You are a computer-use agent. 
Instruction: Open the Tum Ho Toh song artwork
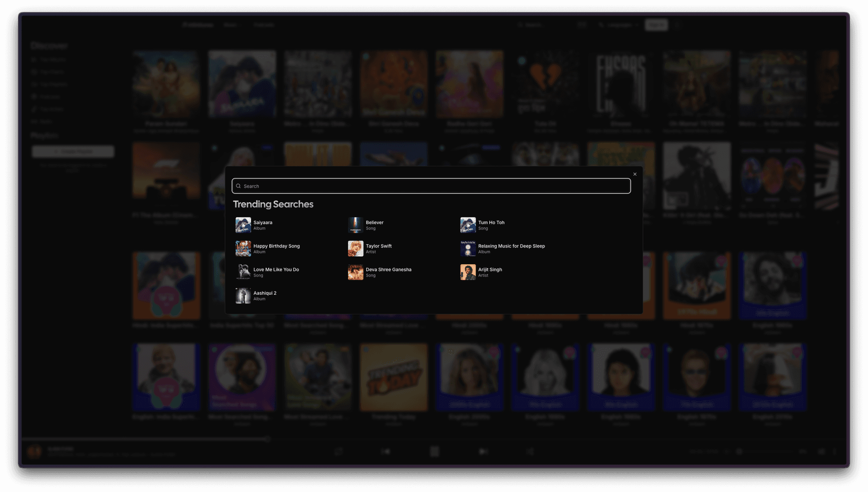(x=468, y=225)
